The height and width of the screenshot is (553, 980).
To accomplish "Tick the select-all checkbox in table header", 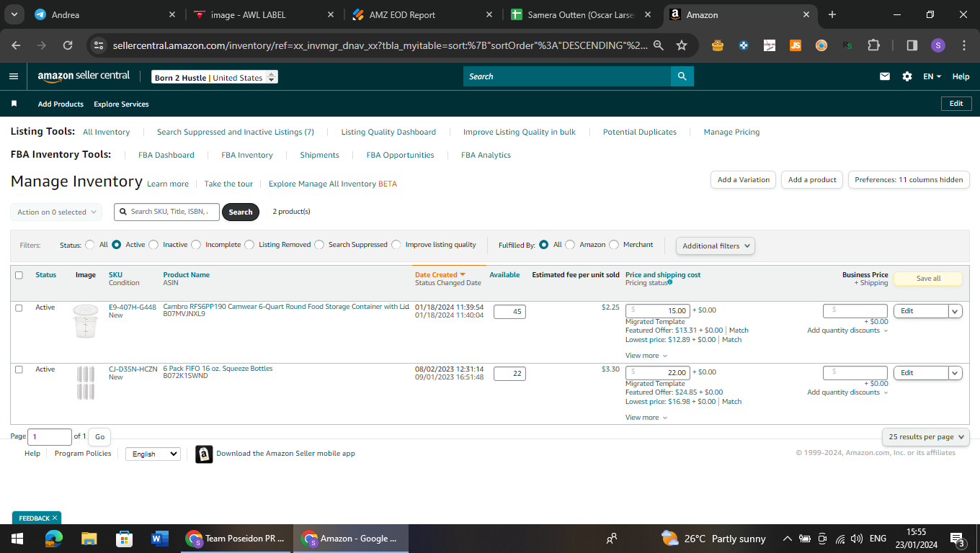I will pyautogui.click(x=19, y=275).
